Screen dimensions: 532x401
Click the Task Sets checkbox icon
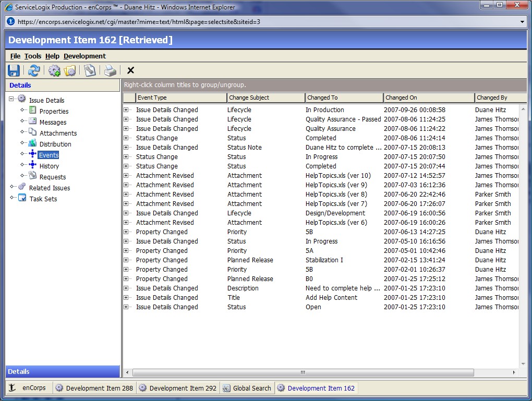click(22, 198)
